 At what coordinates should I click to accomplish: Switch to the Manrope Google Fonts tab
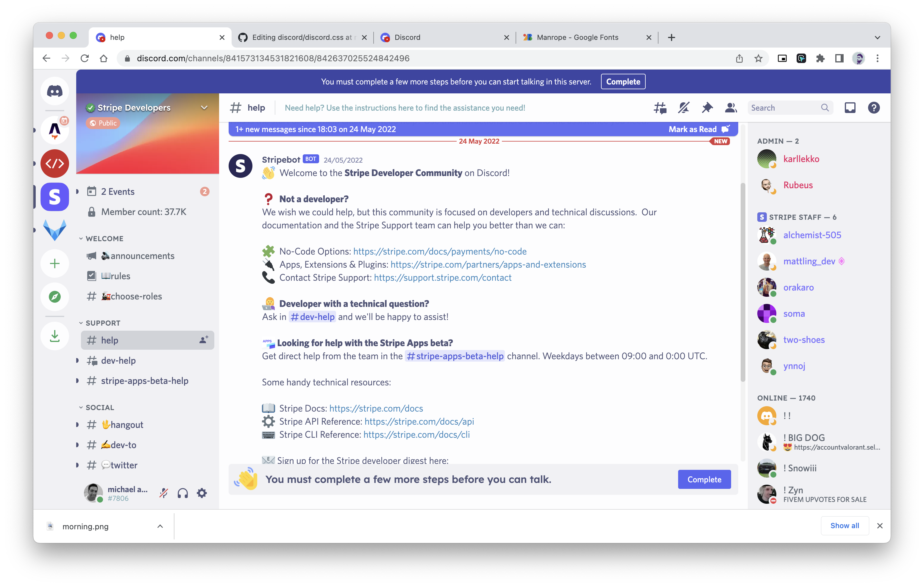(x=577, y=37)
